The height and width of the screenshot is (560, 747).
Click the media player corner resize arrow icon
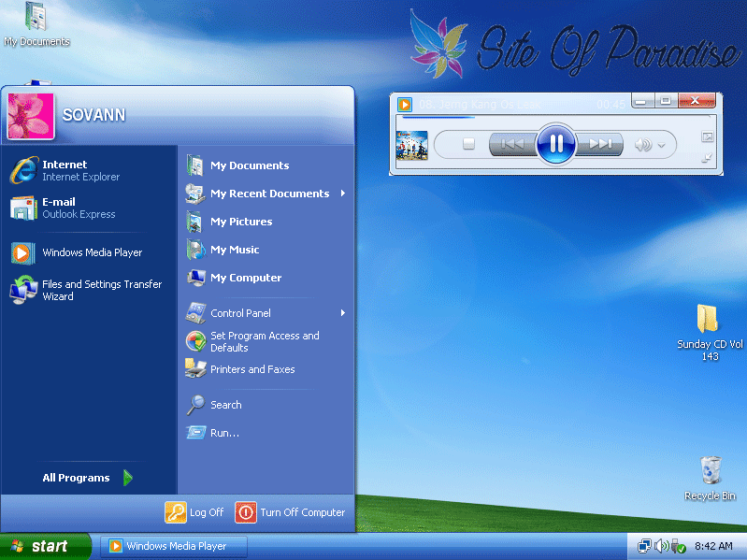pyautogui.click(x=707, y=158)
